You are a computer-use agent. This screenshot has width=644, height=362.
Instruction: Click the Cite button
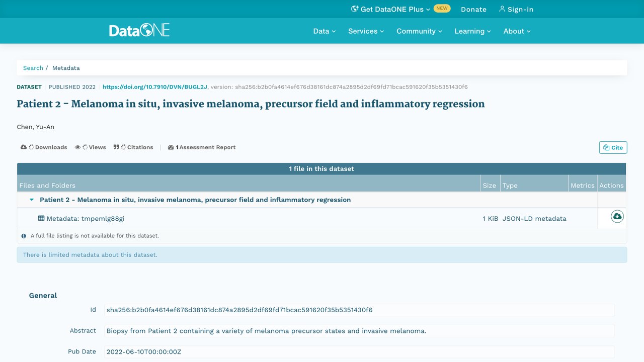pyautogui.click(x=613, y=147)
